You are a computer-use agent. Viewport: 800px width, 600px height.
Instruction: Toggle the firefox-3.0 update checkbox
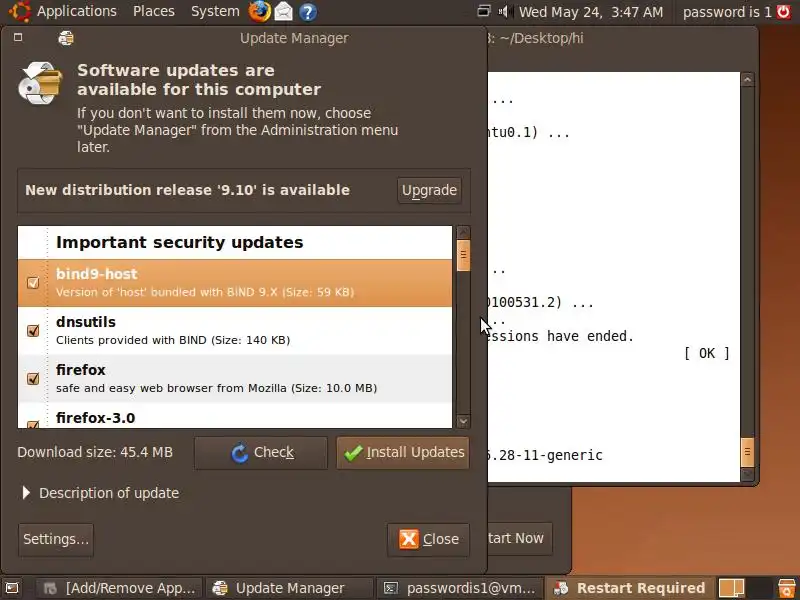[x=33, y=424]
